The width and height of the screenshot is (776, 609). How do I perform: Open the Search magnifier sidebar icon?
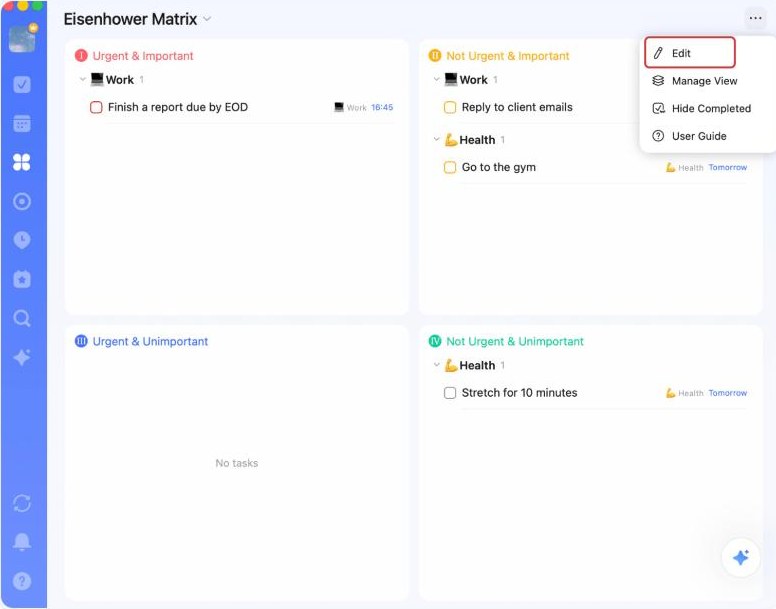click(22, 318)
